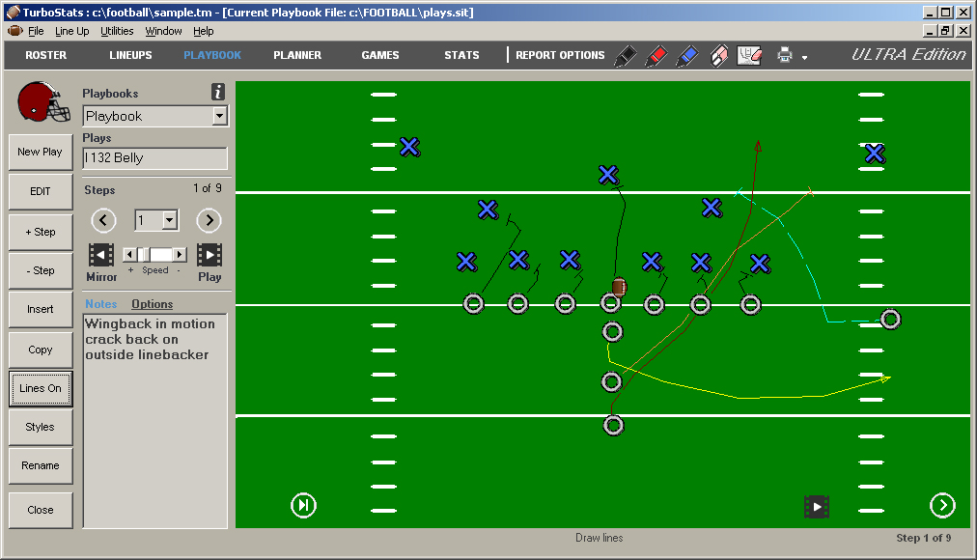Click the Copy button
The width and height of the screenshot is (977, 560).
point(41,350)
